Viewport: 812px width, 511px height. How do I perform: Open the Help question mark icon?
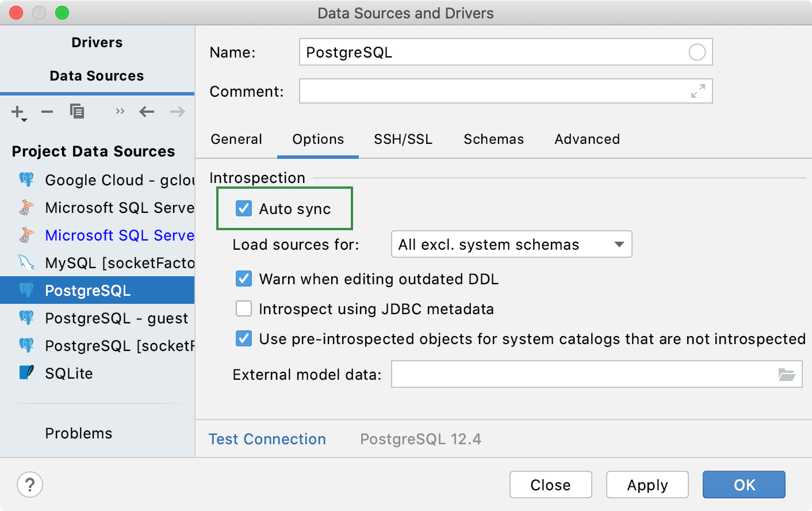click(29, 485)
